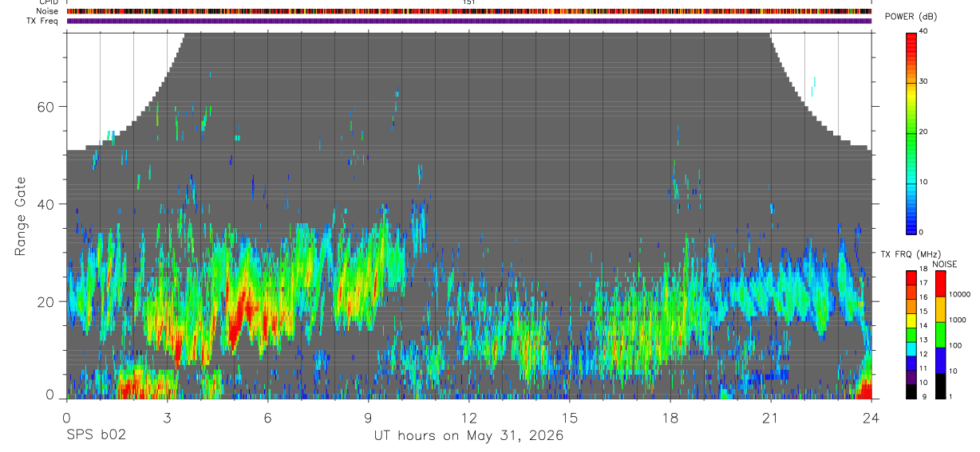This screenshot has height=452, width=980.
Task: Select blue segment of NOISE colorbar
Action: [940, 360]
